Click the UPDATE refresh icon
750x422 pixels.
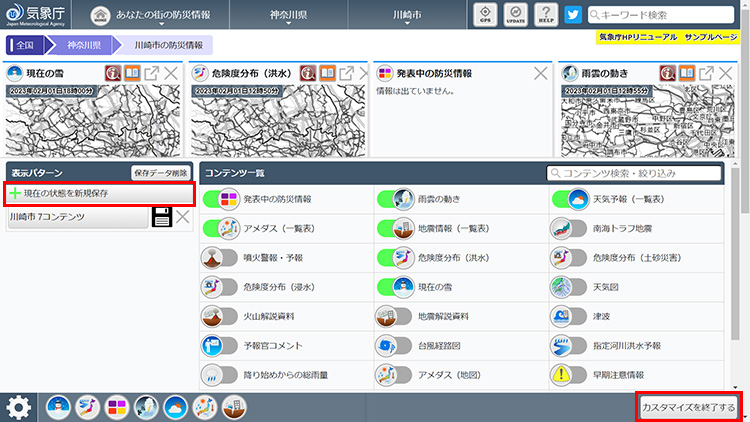[x=514, y=15]
